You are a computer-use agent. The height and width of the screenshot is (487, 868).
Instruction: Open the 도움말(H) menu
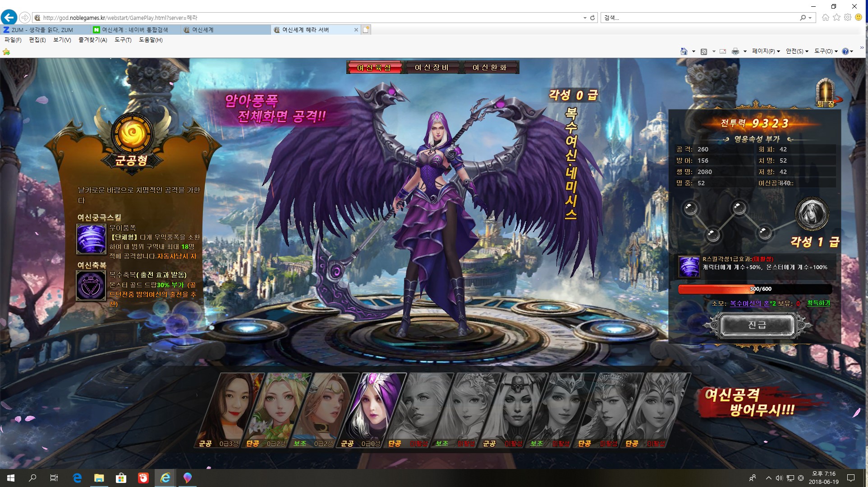point(151,40)
